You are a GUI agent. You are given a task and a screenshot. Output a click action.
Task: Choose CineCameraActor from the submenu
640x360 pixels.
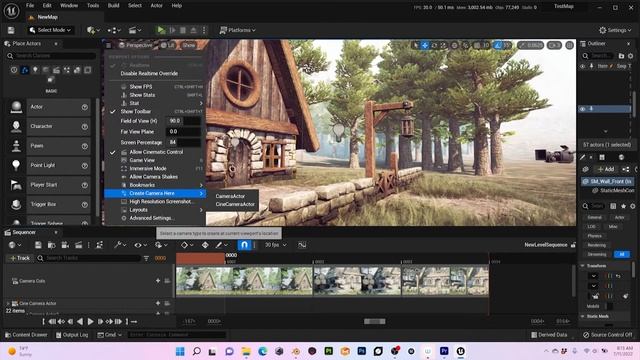click(235, 204)
